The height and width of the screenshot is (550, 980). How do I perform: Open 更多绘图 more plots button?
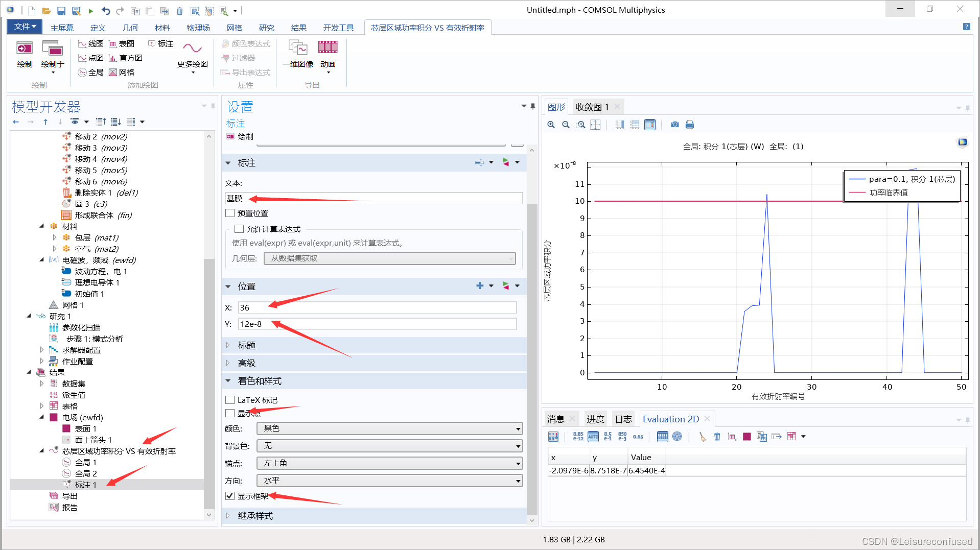pos(193,56)
